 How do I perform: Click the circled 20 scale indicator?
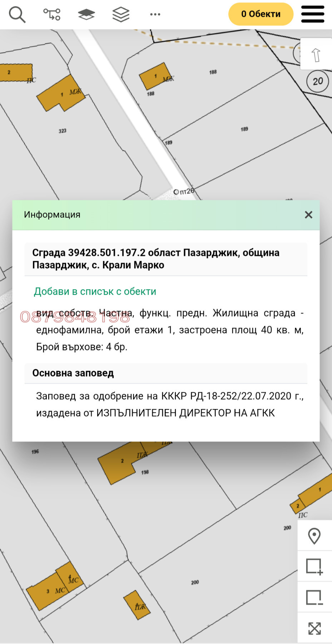(317, 82)
